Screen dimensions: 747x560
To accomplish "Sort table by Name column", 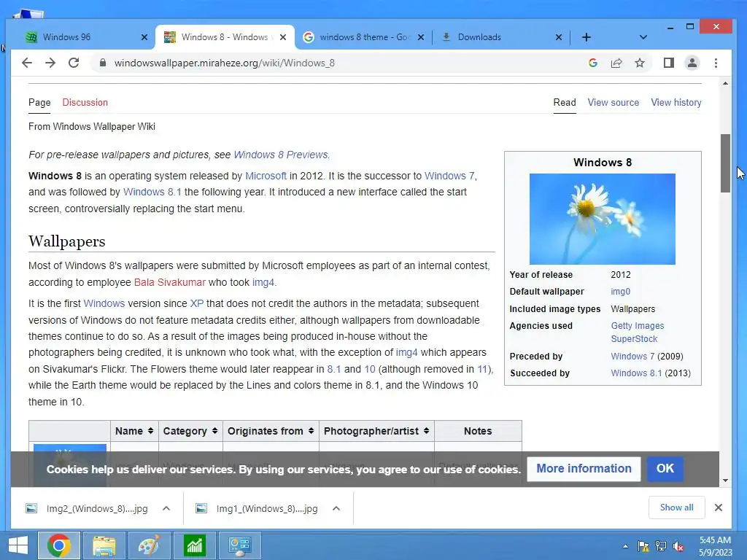I will click(x=134, y=431).
